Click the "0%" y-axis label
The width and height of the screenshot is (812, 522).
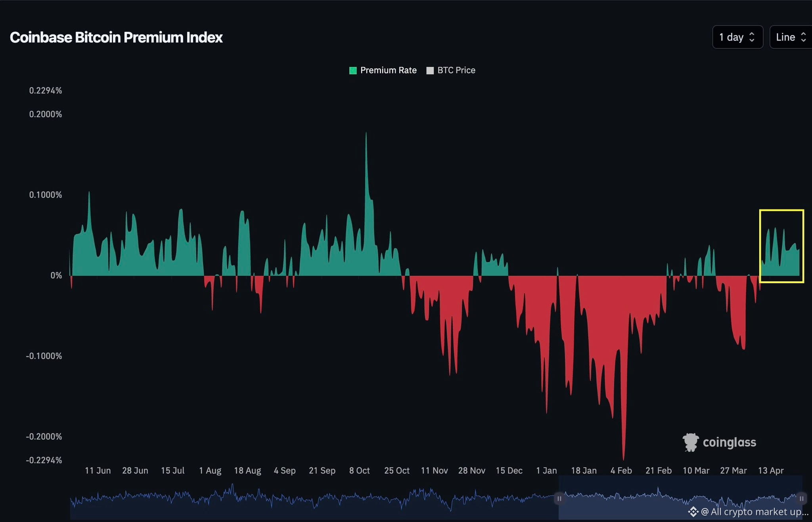(56, 275)
